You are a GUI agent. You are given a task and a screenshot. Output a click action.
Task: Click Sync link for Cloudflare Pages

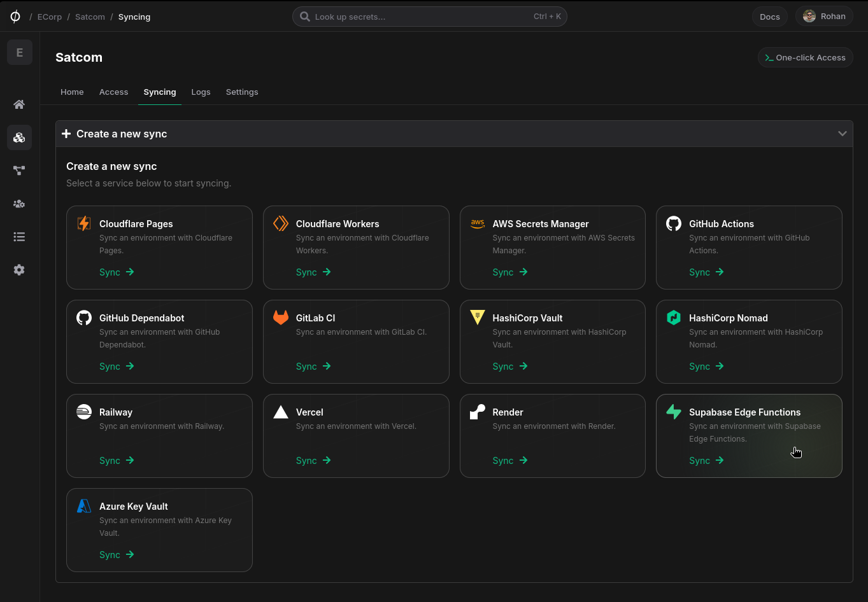coord(117,272)
